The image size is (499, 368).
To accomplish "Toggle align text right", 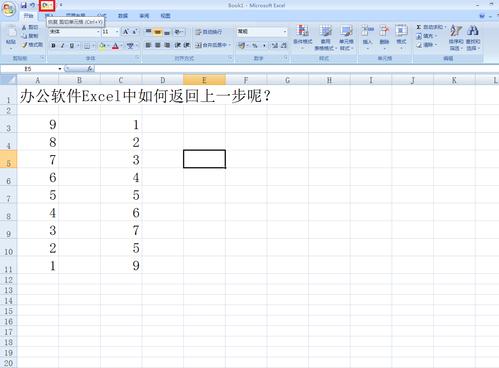I will [x=167, y=45].
